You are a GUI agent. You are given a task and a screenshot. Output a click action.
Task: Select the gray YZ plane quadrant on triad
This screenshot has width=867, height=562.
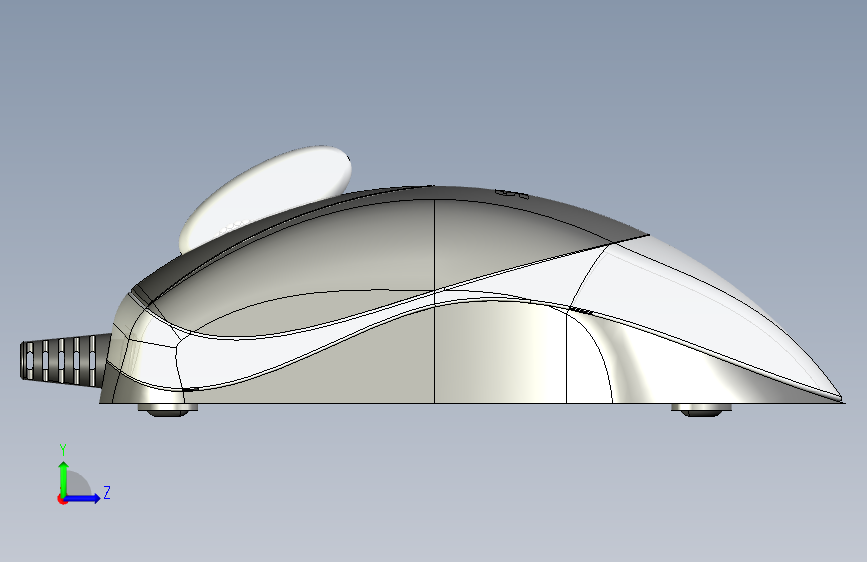click(77, 485)
